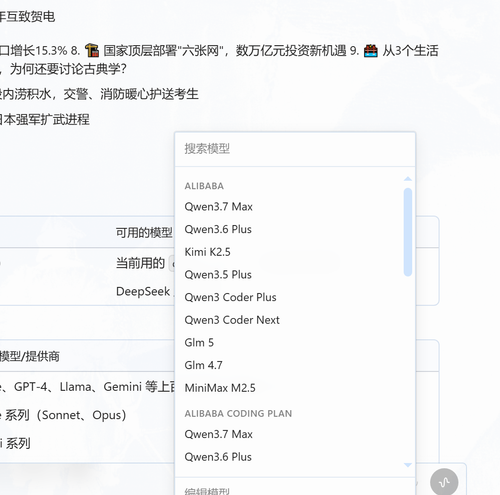Screen dimensions: 500x495
Task: Click the construction crane emoji icon
Action: 92,51
